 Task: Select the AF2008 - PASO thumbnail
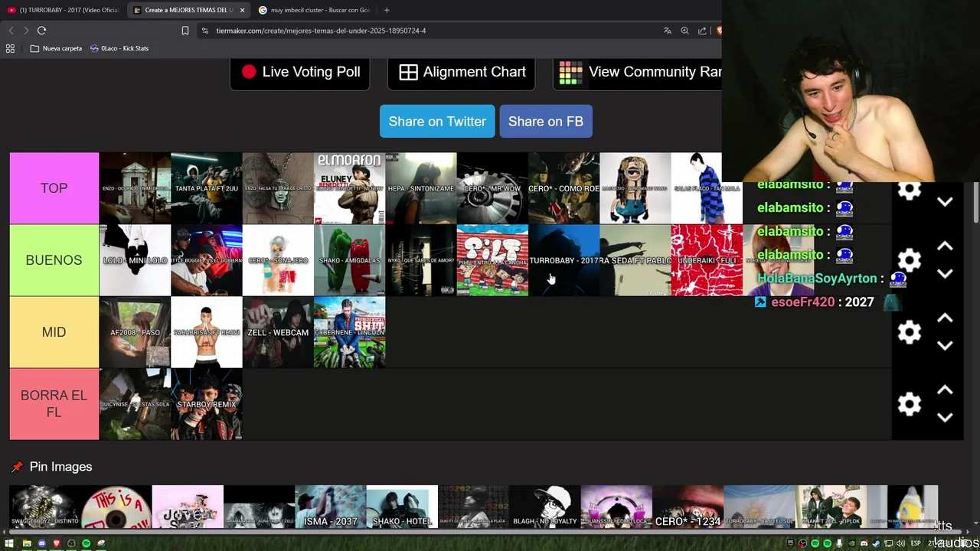click(x=135, y=332)
